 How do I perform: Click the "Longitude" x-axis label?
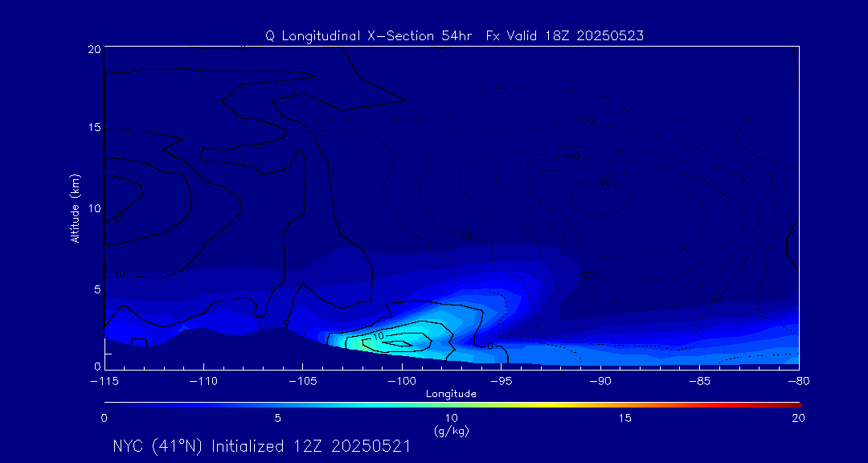pos(451,394)
